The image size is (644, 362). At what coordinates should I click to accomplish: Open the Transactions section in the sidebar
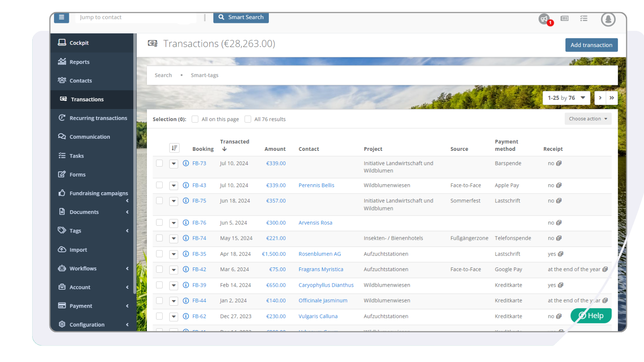pos(87,99)
